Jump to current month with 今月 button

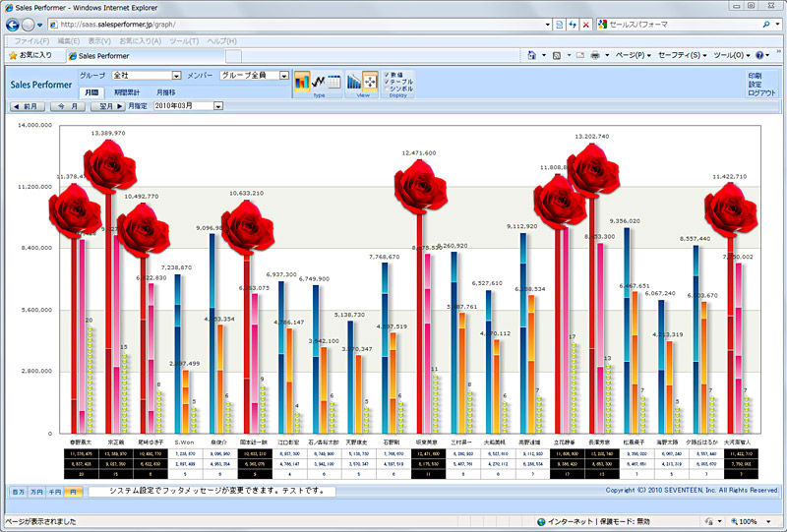tap(68, 106)
